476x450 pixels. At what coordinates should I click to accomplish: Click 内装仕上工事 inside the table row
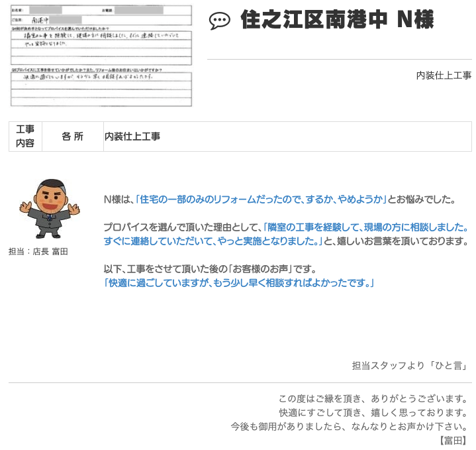click(x=132, y=137)
